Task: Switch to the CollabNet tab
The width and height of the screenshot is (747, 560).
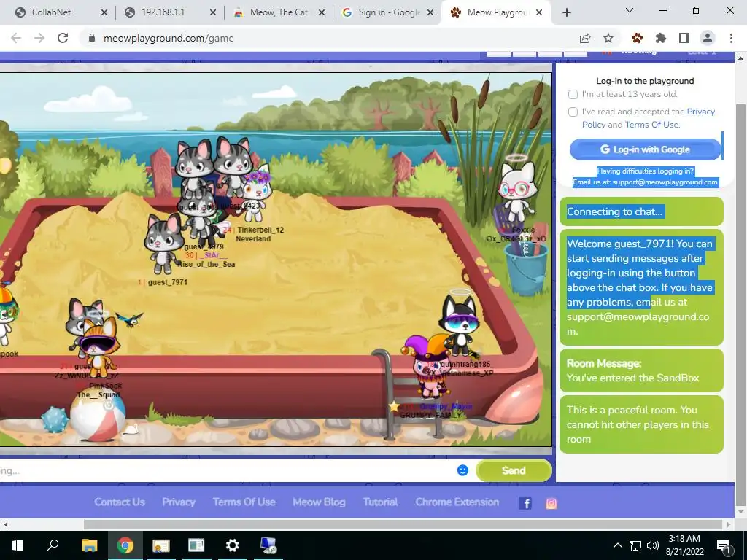Action: (61, 12)
